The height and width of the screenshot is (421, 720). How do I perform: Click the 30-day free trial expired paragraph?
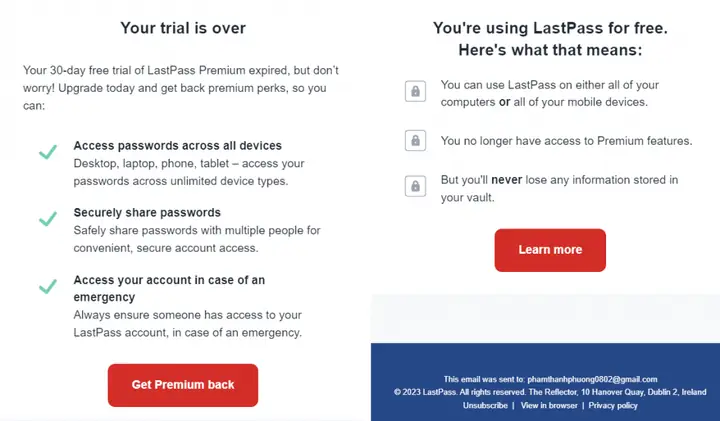181,88
